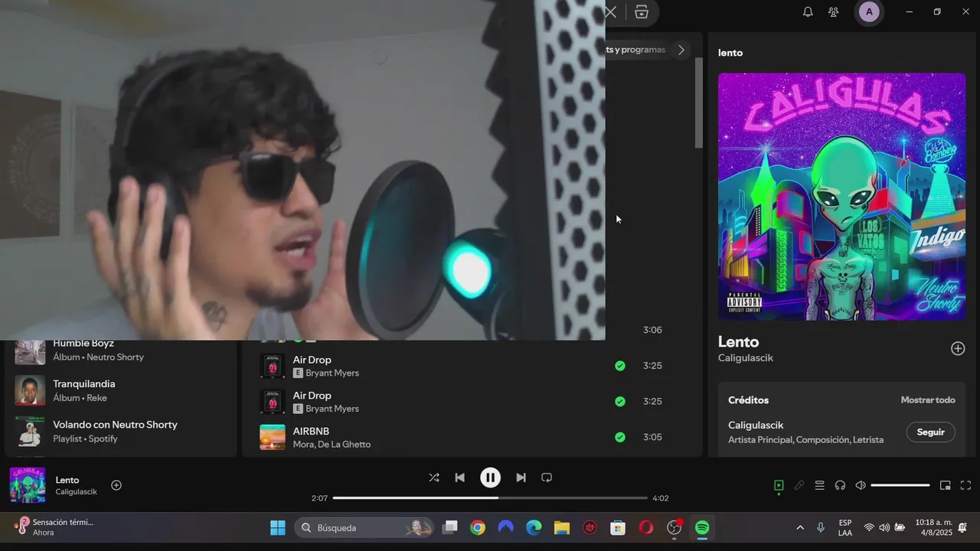Image resolution: width=980 pixels, height=551 pixels.
Task: Toggle shuffle playback
Action: [434, 478]
